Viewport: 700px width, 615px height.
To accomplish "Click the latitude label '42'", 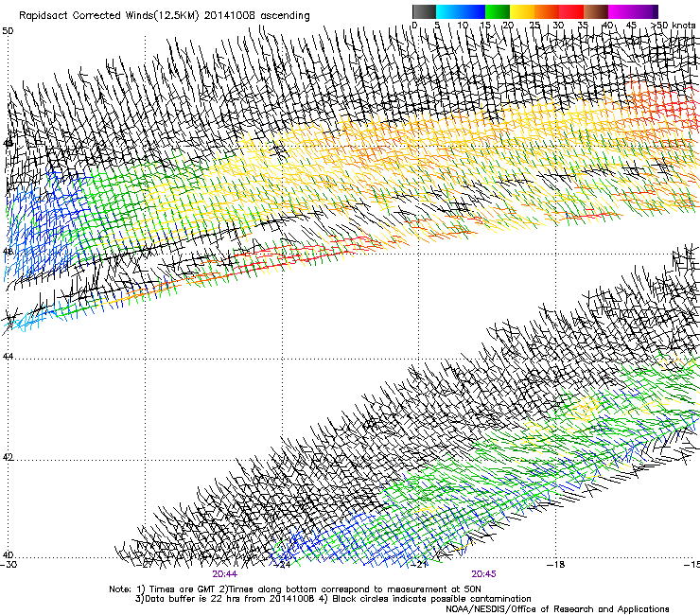I will (8, 457).
